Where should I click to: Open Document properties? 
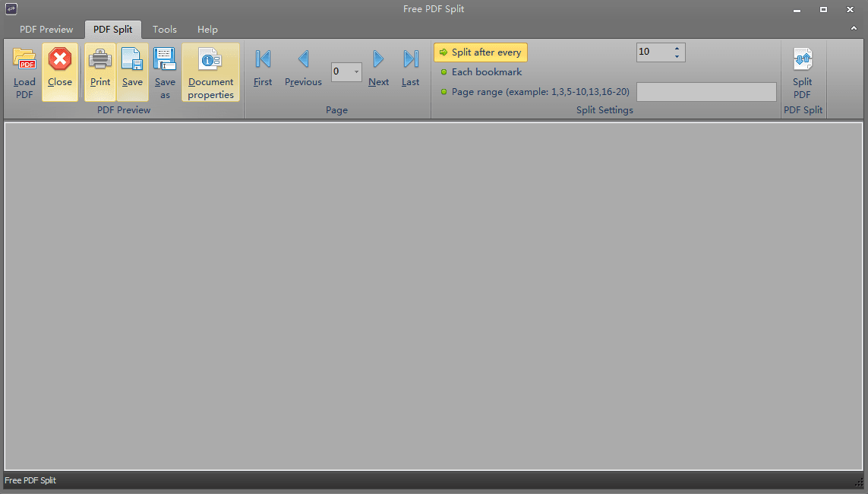pyautogui.click(x=211, y=72)
